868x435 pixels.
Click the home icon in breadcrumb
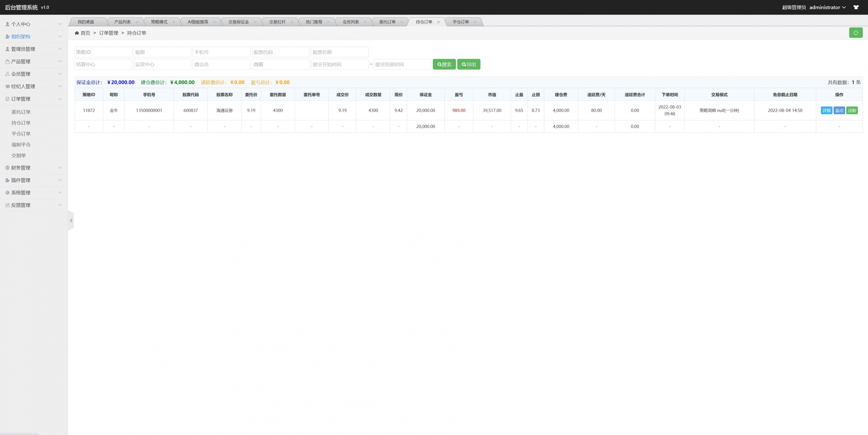77,33
